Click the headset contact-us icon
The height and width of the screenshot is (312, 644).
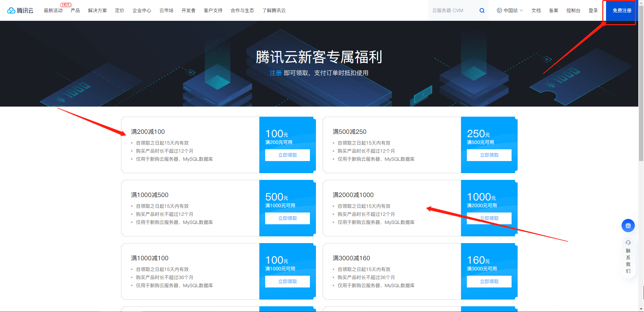point(628,242)
